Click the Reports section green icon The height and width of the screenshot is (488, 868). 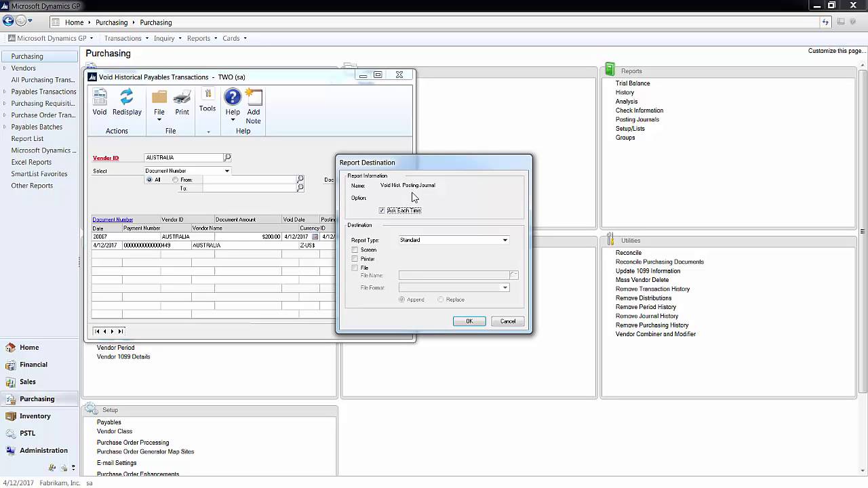[x=609, y=70]
